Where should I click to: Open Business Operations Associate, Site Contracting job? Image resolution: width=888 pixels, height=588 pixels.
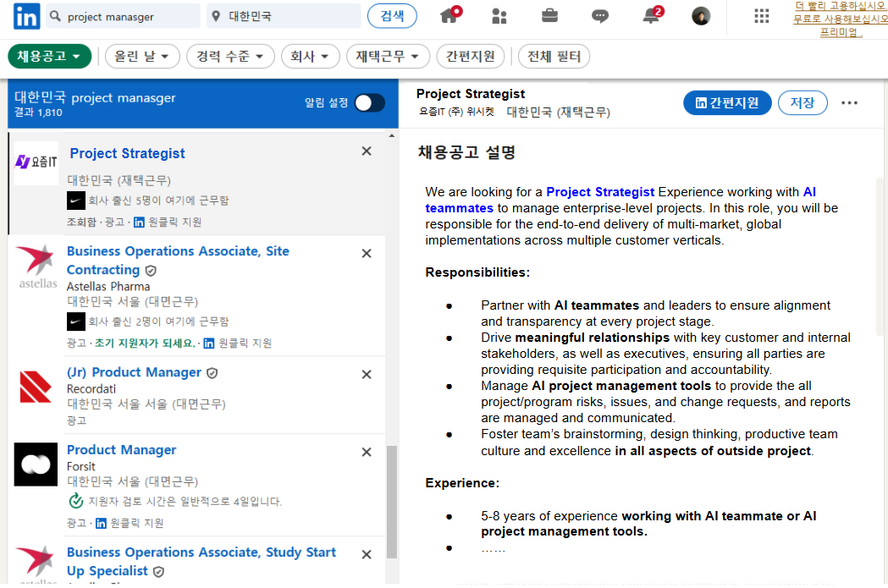coord(178,261)
